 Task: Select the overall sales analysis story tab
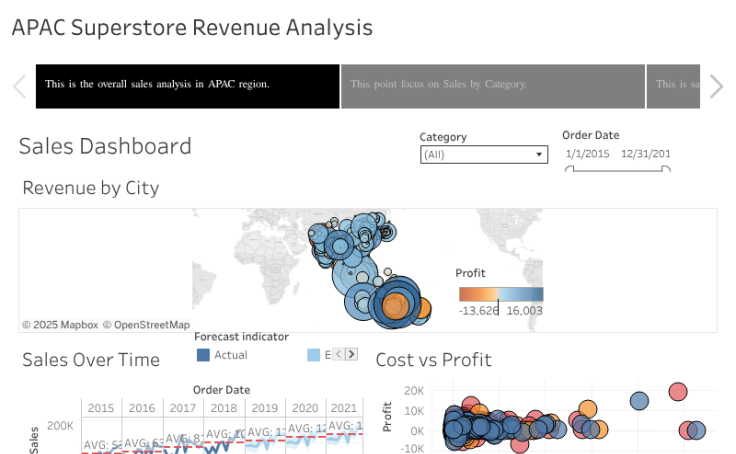coord(188,86)
